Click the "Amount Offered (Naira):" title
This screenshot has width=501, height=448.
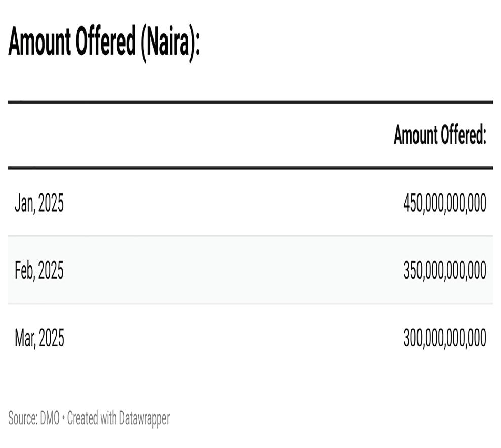[104, 42]
